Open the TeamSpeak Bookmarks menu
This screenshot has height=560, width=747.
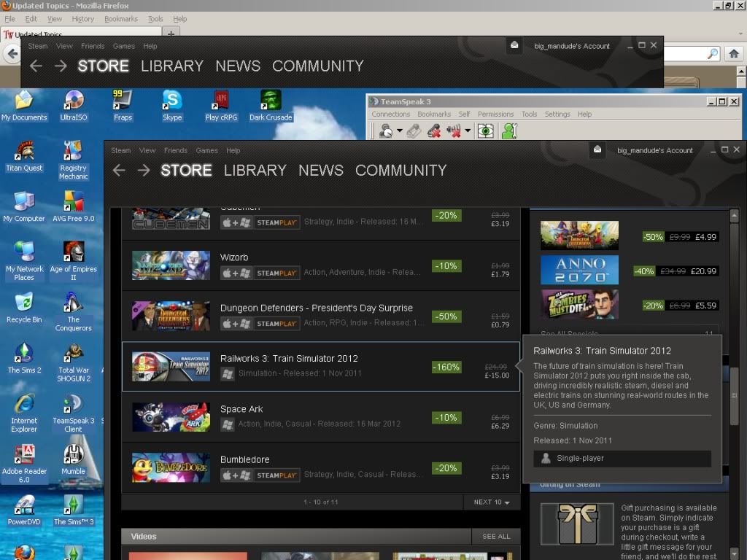tap(433, 114)
